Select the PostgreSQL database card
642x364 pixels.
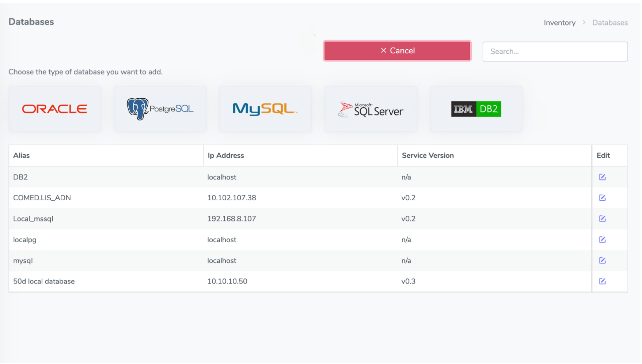160,109
